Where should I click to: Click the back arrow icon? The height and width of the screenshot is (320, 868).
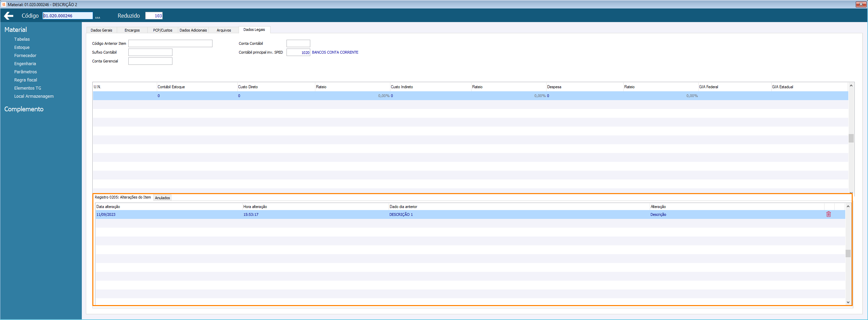tap(8, 16)
